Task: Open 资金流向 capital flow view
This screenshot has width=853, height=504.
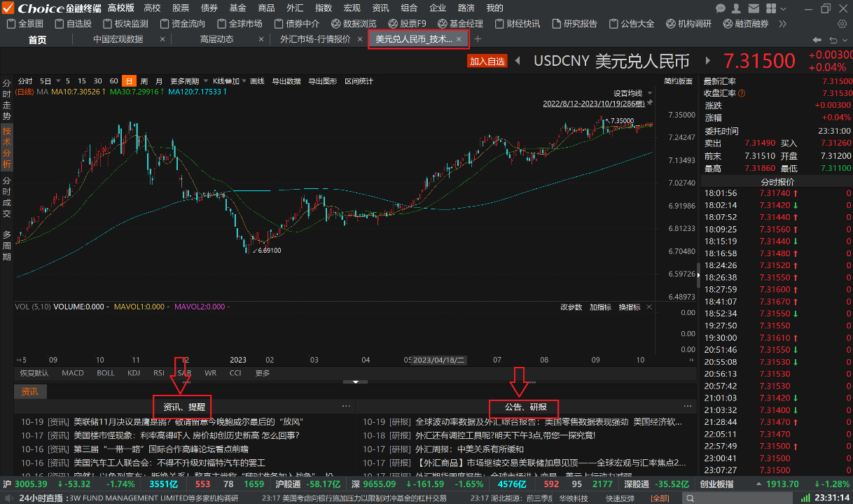Action: coord(183,23)
